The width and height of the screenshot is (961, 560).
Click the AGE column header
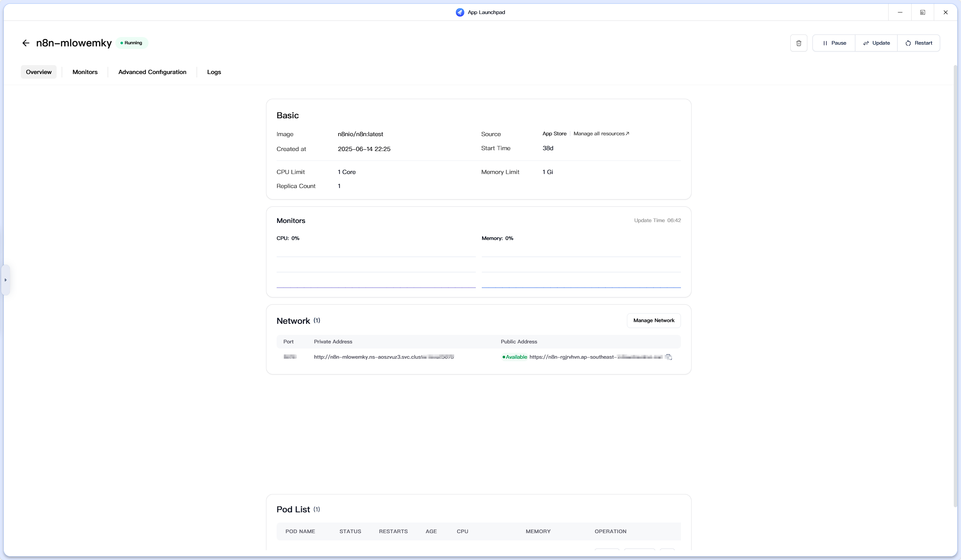431,531
